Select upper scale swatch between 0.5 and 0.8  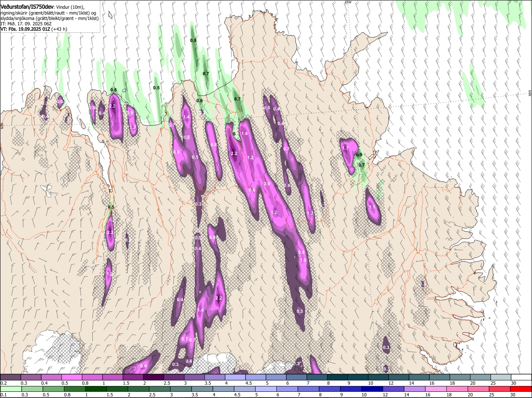pos(71,377)
